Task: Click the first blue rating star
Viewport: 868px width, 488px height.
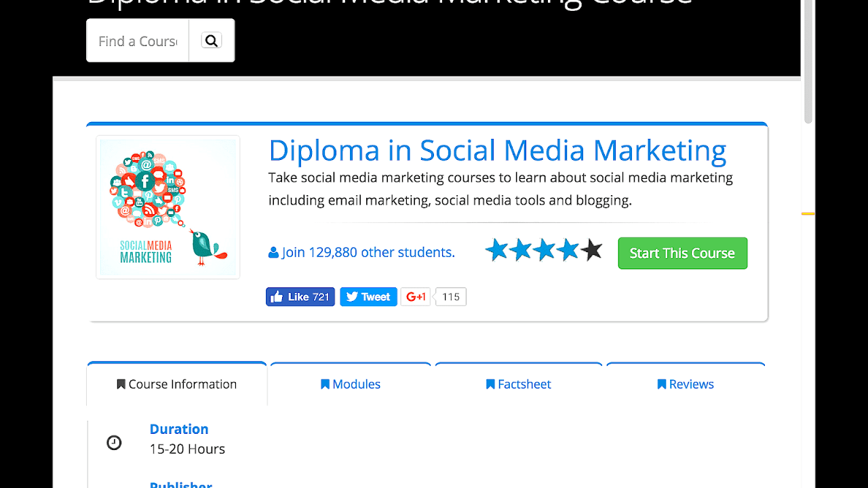Action: pos(497,250)
